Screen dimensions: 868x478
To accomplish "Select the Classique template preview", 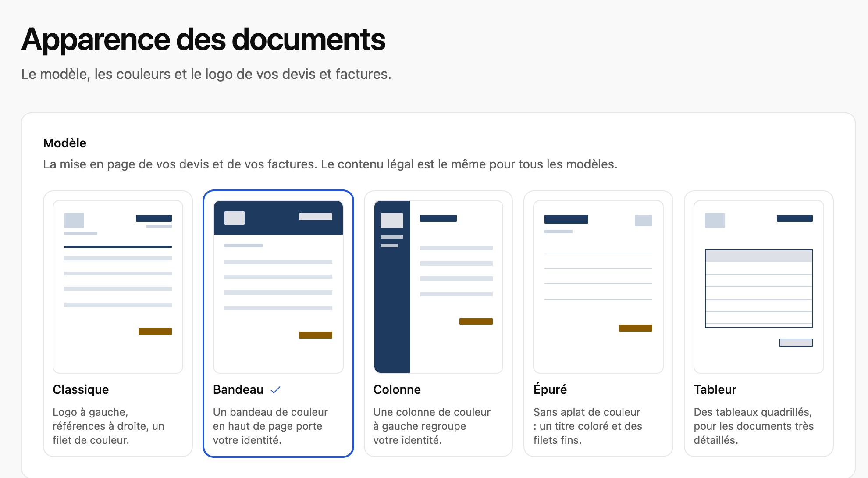I will coord(118,287).
